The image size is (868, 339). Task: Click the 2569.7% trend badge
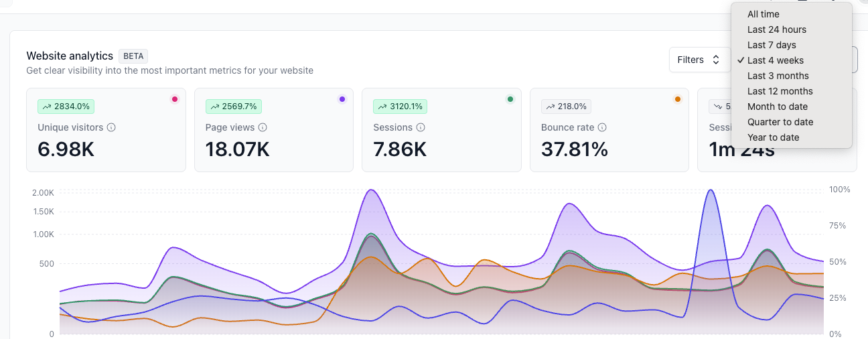coord(234,106)
